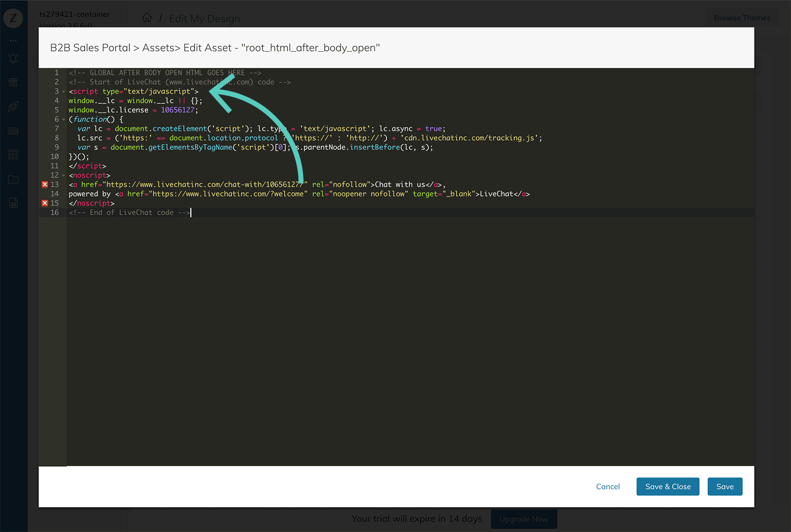
Task: Click the closing </script> tag on line 11
Action: [87, 166]
